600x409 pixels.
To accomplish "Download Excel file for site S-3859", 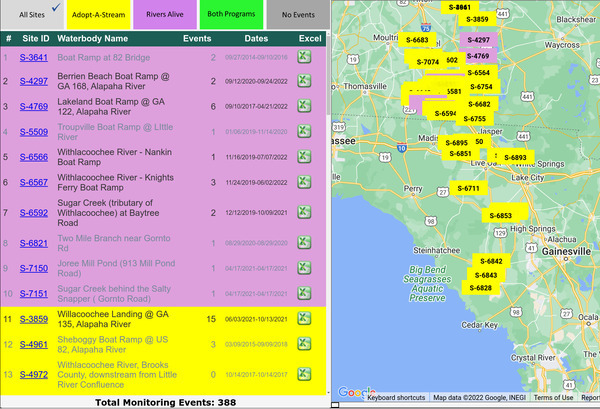I will [304, 319].
